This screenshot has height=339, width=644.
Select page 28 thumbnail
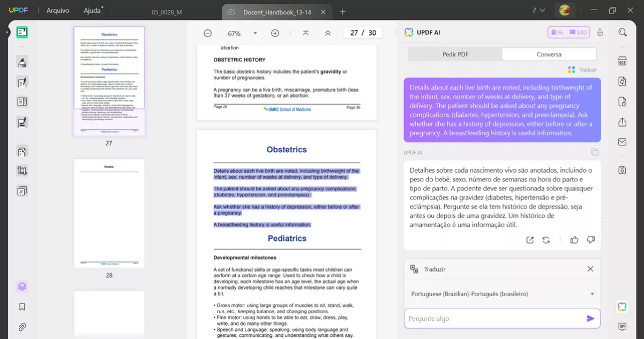(109, 213)
